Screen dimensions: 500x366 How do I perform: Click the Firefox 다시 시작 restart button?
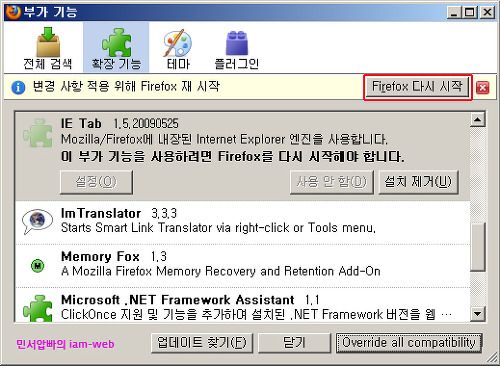coord(417,87)
